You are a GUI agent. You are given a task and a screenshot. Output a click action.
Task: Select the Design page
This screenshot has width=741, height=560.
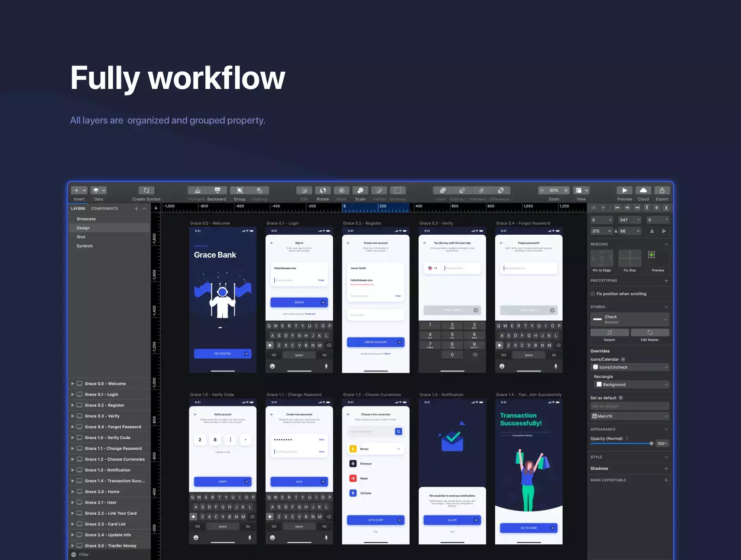(109, 228)
